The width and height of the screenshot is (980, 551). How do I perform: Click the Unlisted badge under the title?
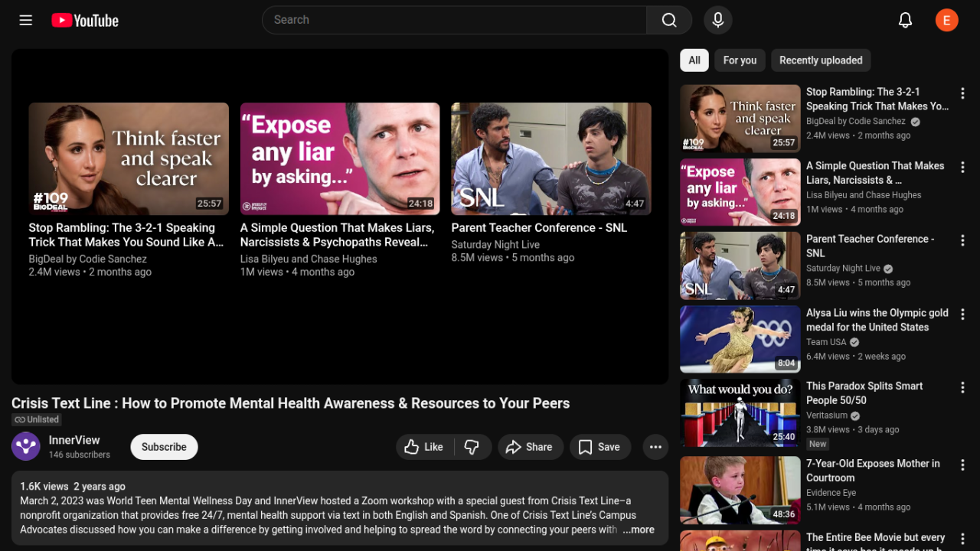(37, 419)
